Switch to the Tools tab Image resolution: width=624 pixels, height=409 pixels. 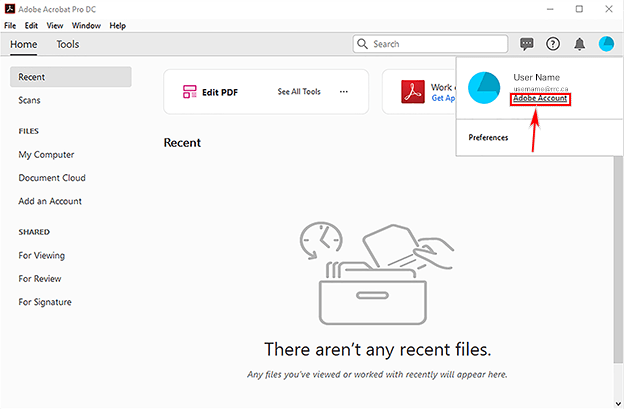coord(68,44)
